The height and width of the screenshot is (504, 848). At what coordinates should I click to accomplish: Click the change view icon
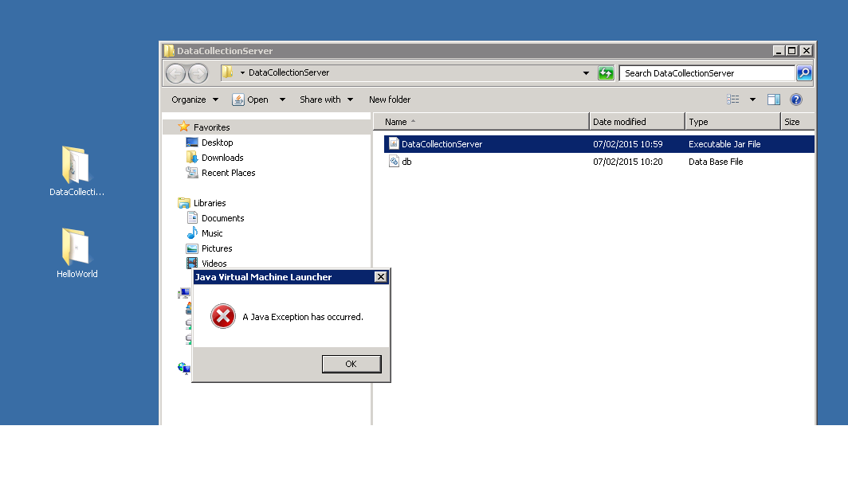(732, 100)
